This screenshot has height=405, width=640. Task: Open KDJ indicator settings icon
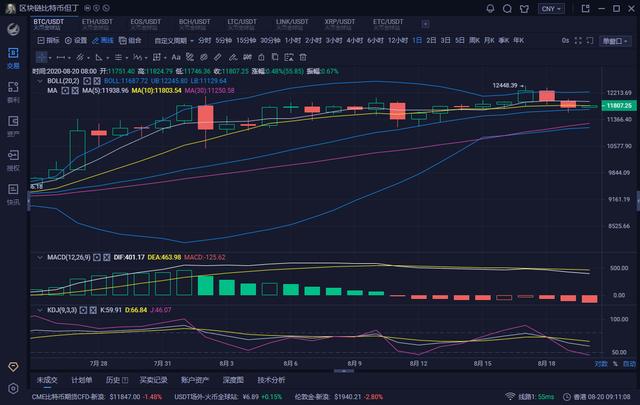coord(83,310)
